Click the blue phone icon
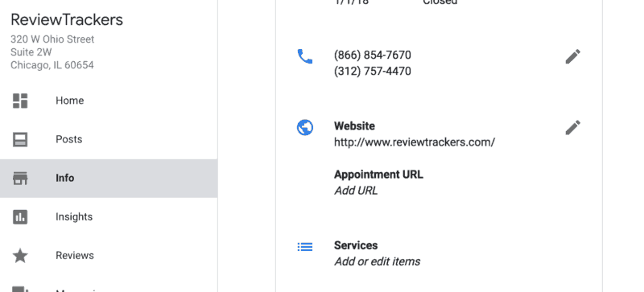 tap(305, 56)
